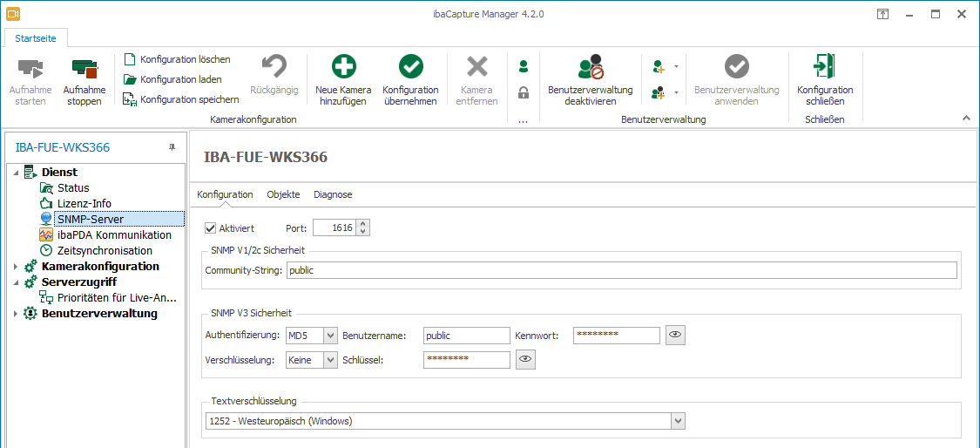Image resolution: width=980 pixels, height=448 pixels.
Task: Open Verschlüsselung dropdown
Action: (x=330, y=360)
